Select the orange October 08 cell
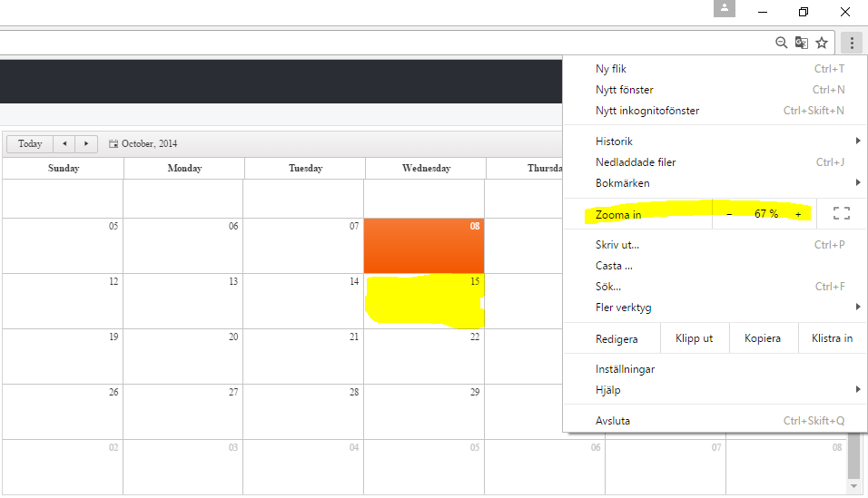 coord(424,246)
